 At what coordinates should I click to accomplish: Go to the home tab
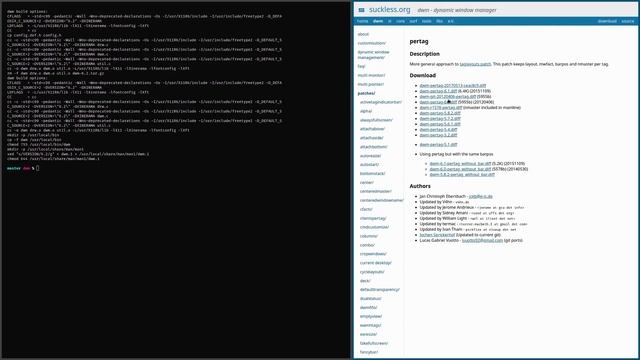pos(362,21)
